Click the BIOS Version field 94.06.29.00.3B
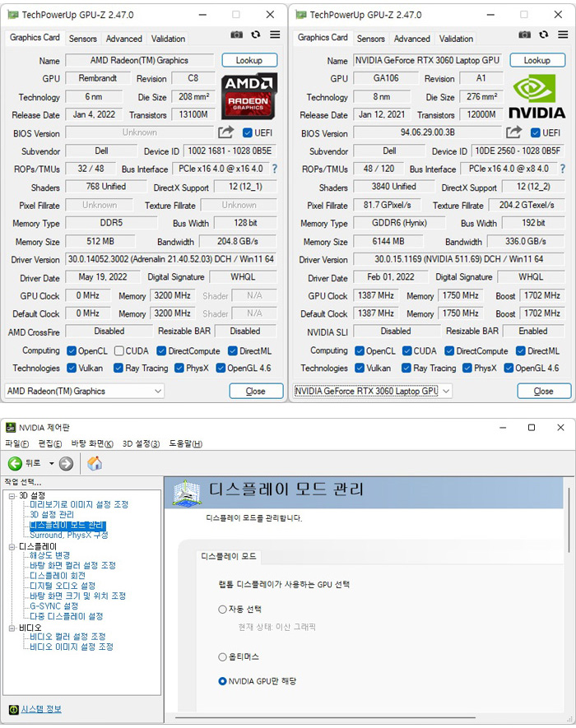The image size is (576, 728). [x=428, y=132]
